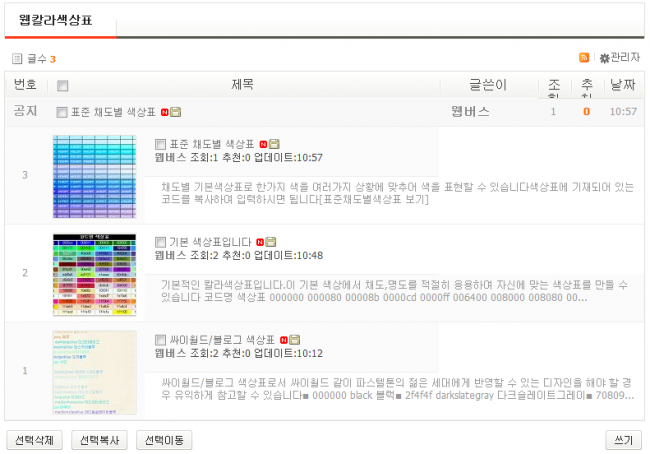
Task: Click the red N badge next to 기본 색상표입니다
Action: point(260,242)
